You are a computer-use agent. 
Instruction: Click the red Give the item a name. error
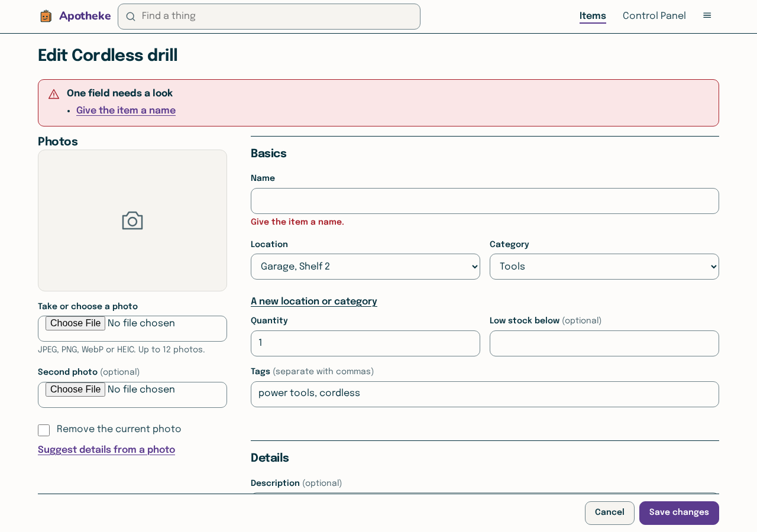point(297,222)
